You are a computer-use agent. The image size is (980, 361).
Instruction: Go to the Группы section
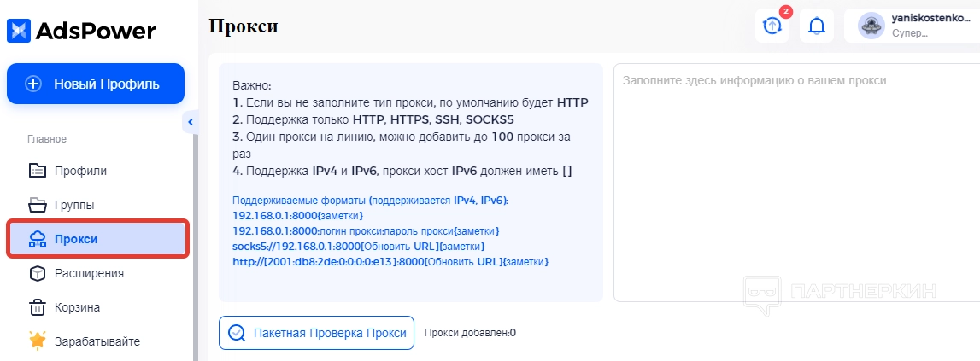[x=74, y=205]
